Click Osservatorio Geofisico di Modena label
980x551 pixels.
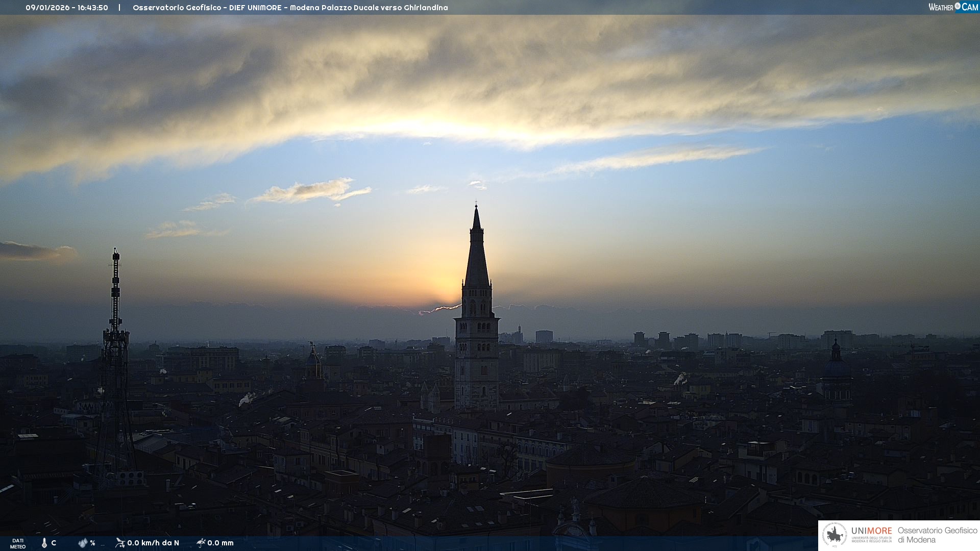937,535
